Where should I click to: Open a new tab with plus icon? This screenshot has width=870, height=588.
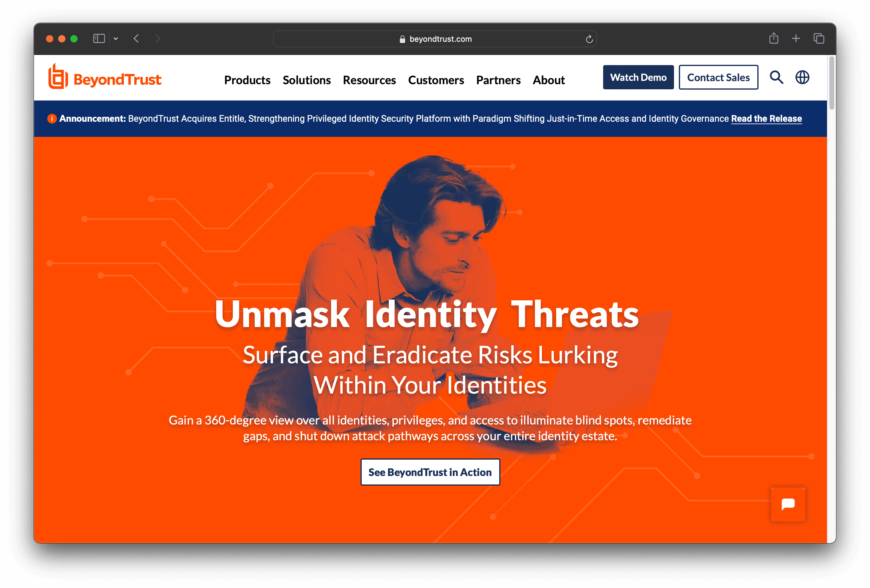click(796, 38)
